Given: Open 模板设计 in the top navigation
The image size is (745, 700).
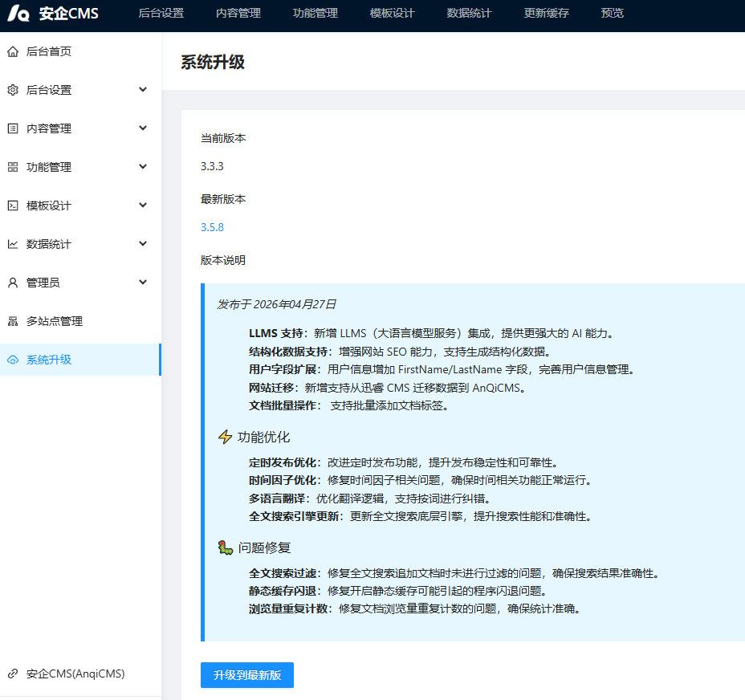Looking at the screenshot, I should tap(392, 14).
